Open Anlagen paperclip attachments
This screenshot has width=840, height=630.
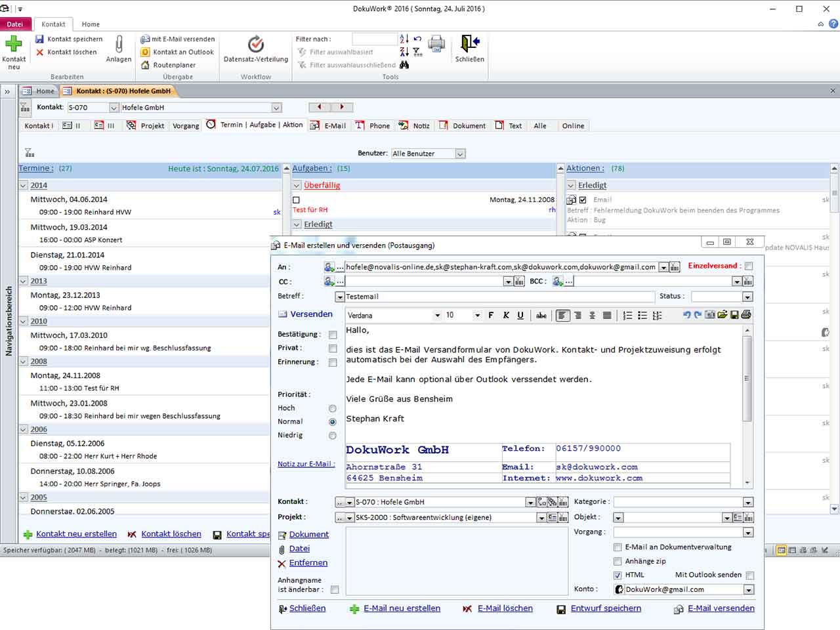[119, 49]
